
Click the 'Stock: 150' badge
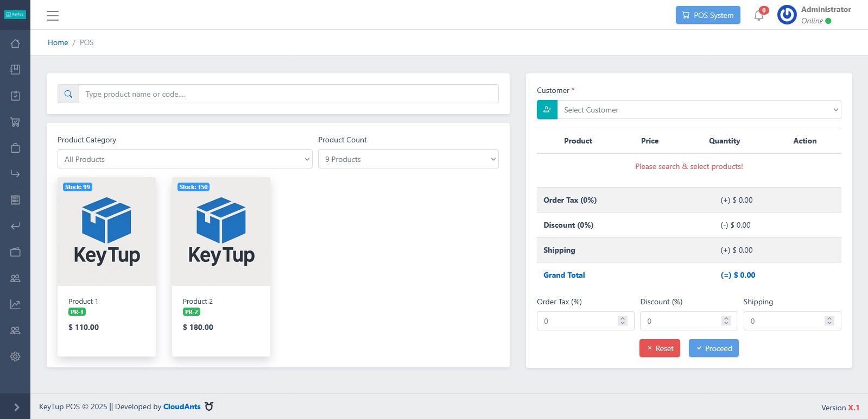[x=194, y=187]
